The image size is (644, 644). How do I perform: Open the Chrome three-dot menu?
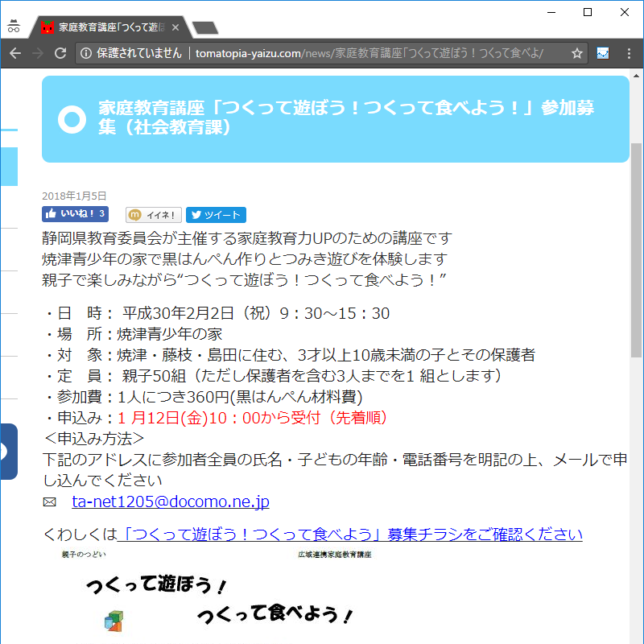(x=628, y=53)
